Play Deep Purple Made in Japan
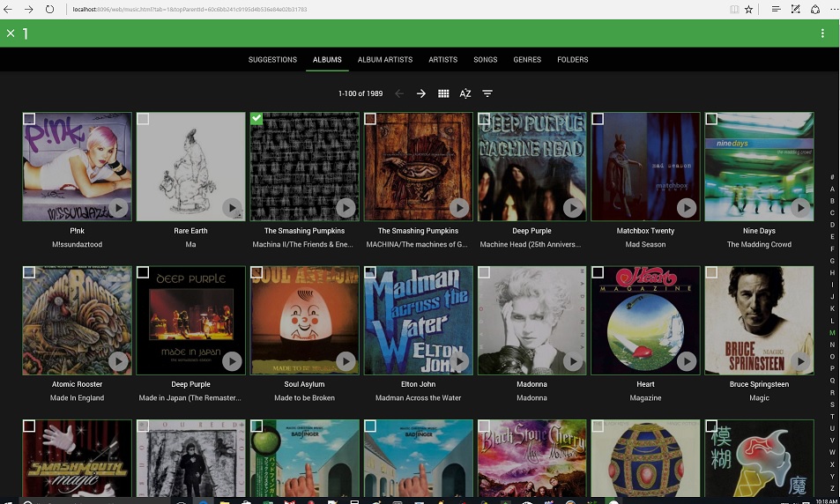Image resolution: width=840 pixels, height=504 pixels. (x=232, y=361)
